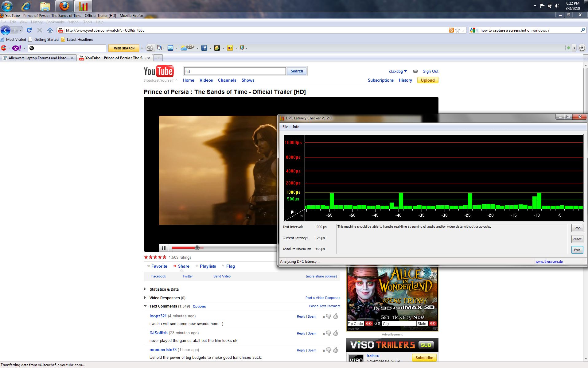The image size is (588, 368).
Task: Open Yahoo toolbar settings gear icon
Action: coord(582,48)
